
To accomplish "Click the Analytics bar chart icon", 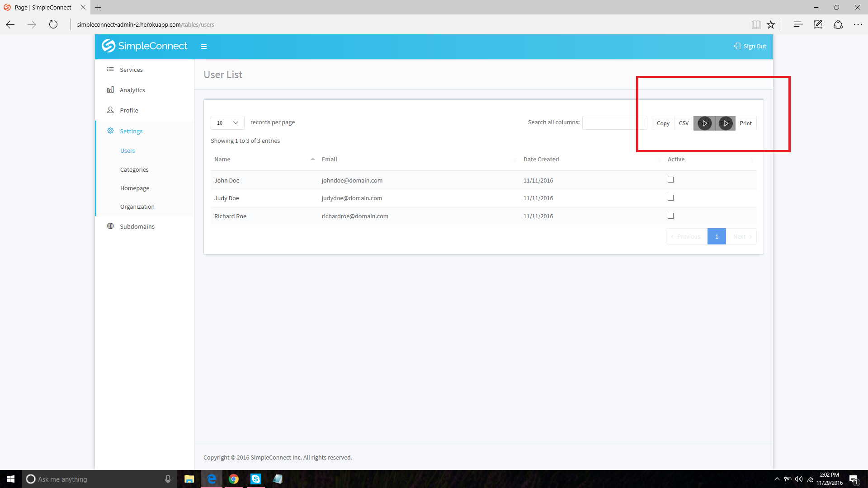I will point(110,89).
